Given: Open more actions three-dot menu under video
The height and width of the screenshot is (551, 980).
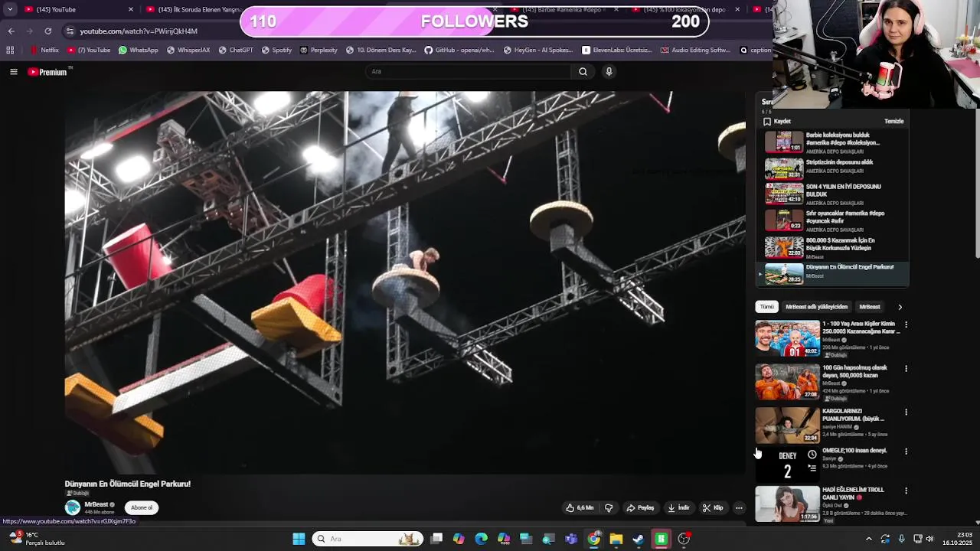Looking at the screenshot, I should (x=739, y=507).
